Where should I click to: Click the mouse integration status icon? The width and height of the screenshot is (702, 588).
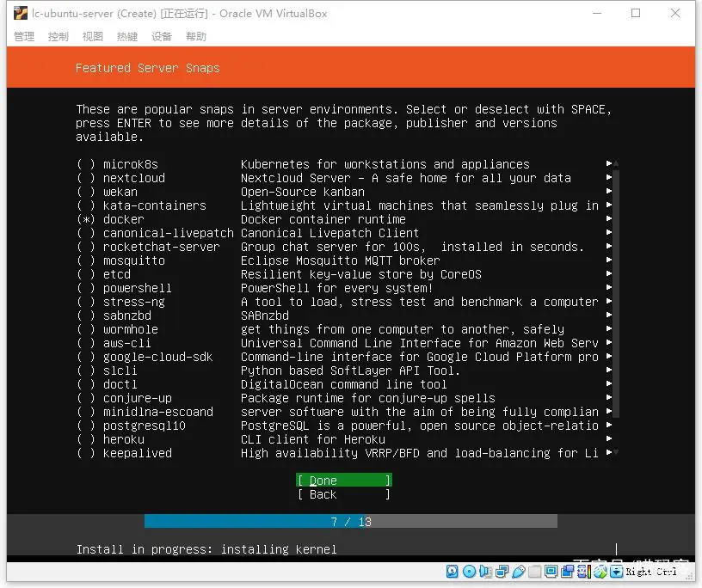click(x=600, y=572)
